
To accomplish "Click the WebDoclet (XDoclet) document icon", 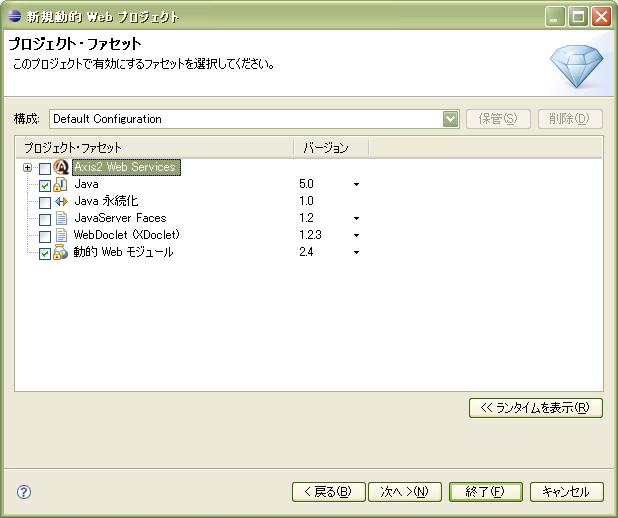I will [61, 235].
